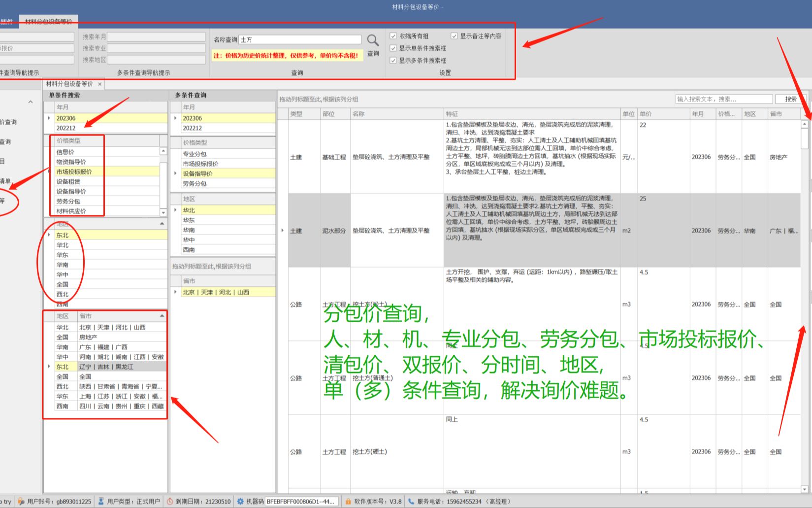This screenshot has width=812, height=508.
Task: Click the 搜索地区 input field
Action: pyautogui.click(x=156, y=60)
